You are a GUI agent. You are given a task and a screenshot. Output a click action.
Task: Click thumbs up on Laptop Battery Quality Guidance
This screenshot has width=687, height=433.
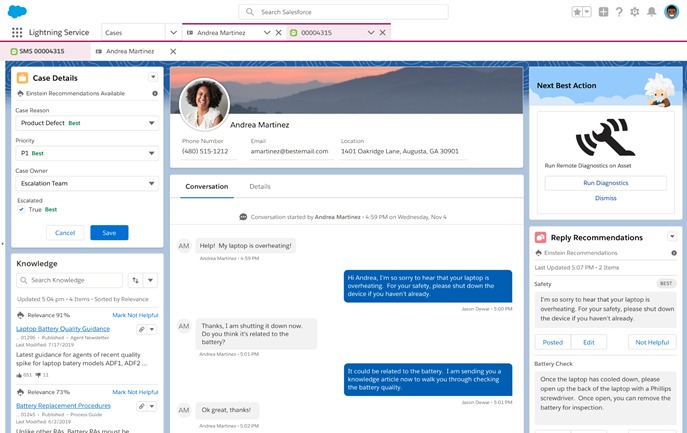pos(19,375)
